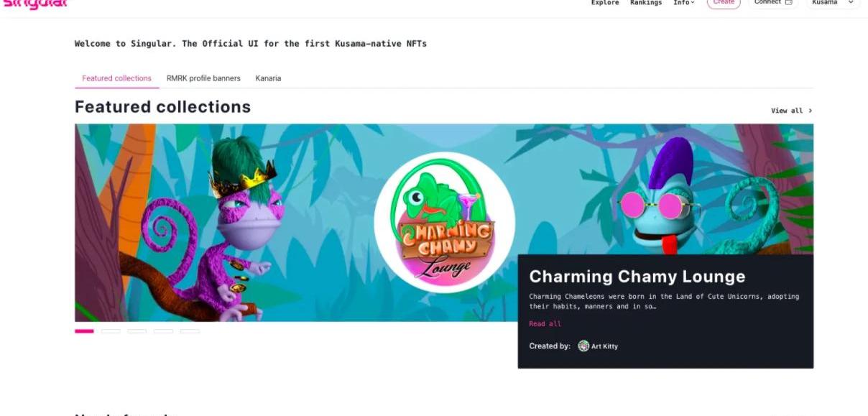
Task: Select the third carousel slide indicator
Action: pyautogui.click(x=137, y=331)
